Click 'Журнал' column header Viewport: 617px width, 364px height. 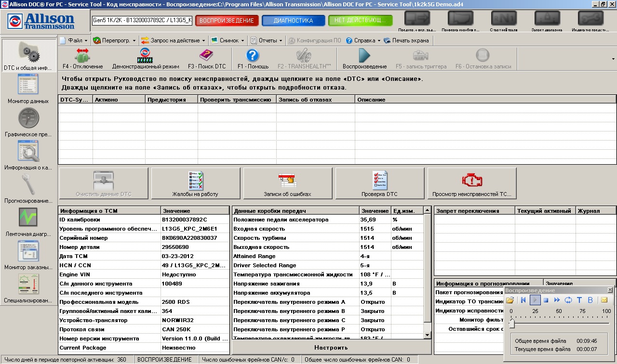(x=596, y=211)
